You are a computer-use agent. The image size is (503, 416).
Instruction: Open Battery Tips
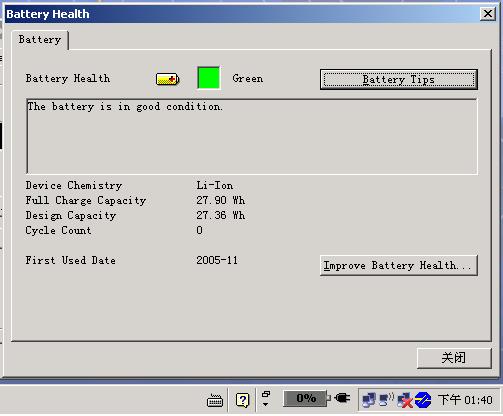399,79
